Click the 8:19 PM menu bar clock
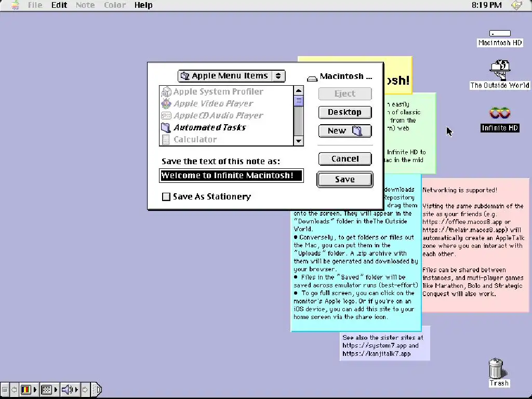Screen dimensions: 532x399 [486, 5]
